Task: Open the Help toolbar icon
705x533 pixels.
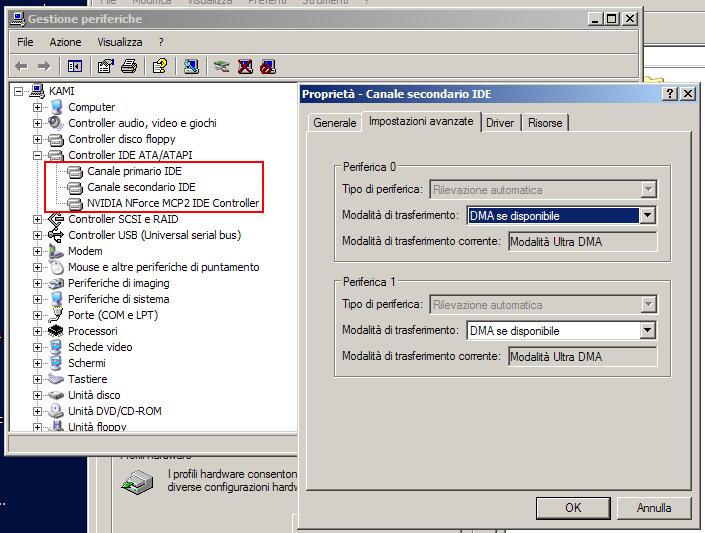Action: (x=160, y=67)
